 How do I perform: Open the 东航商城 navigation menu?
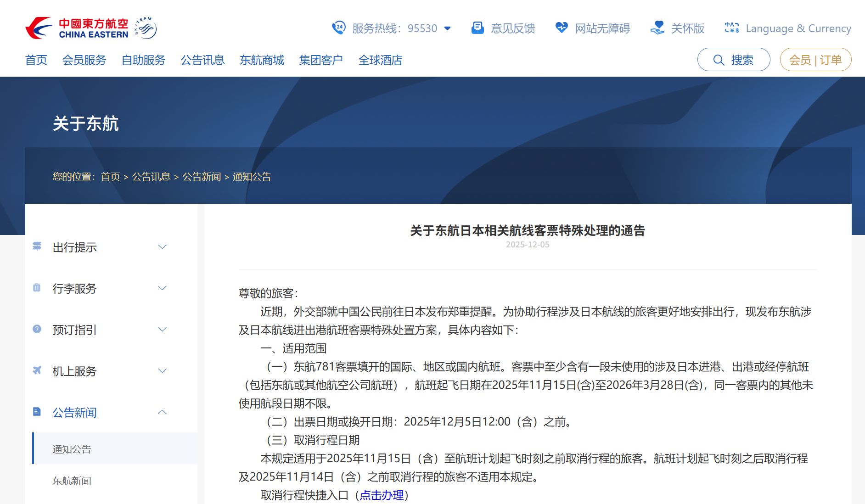click(262, 60)
